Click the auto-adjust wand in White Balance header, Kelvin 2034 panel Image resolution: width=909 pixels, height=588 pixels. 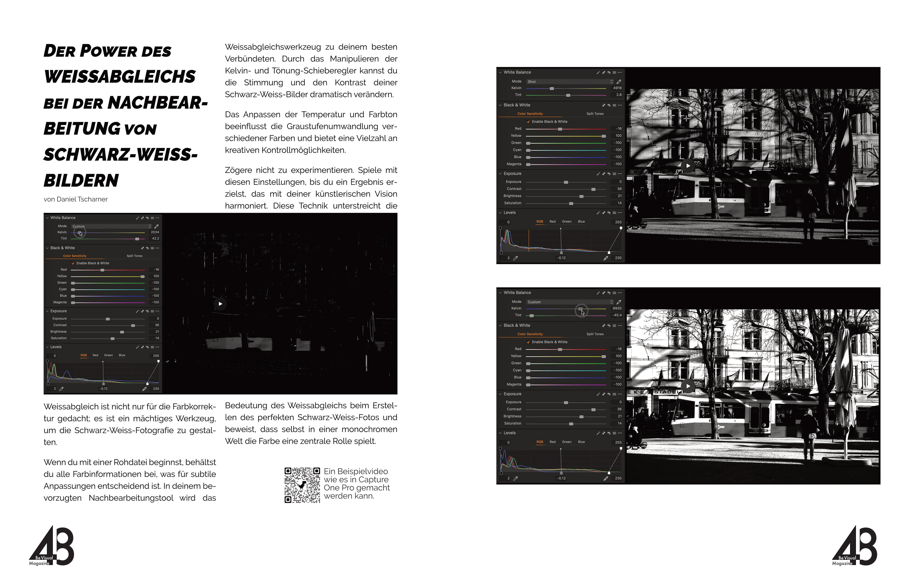138,218
